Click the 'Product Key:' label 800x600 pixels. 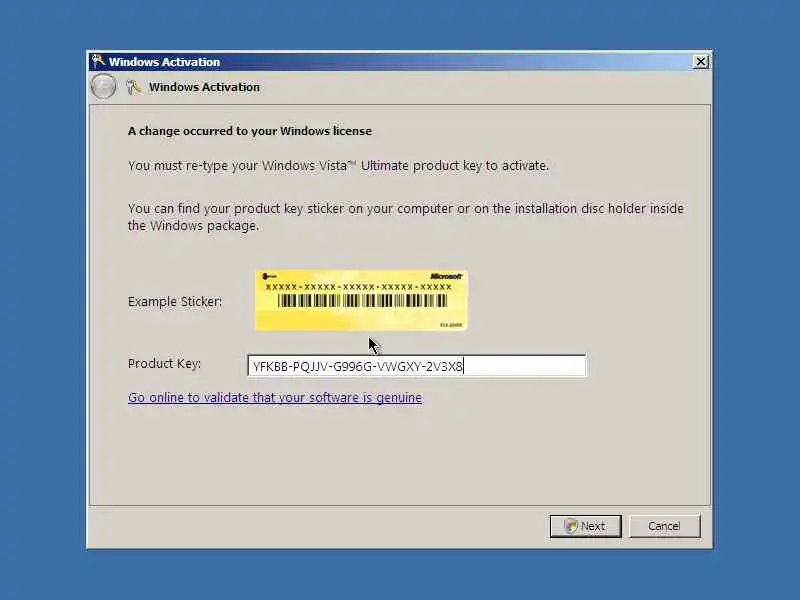pos(164,363)
